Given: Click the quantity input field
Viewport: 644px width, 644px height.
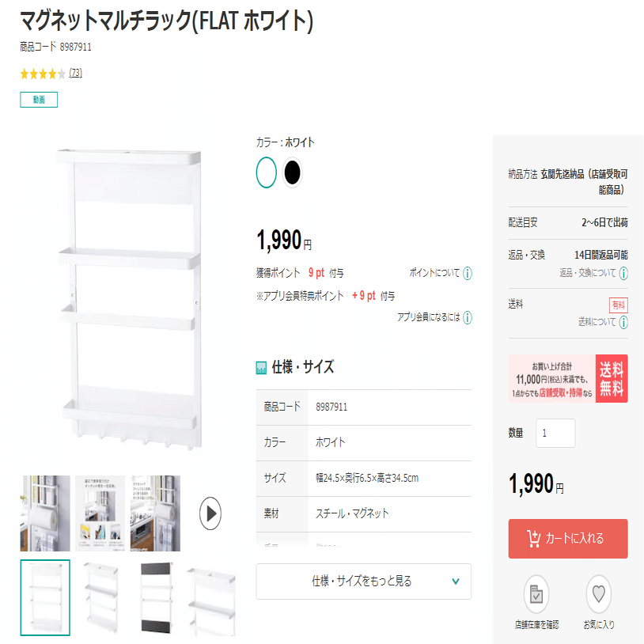Looking at the screenshot, I should [x=555, y=434].
